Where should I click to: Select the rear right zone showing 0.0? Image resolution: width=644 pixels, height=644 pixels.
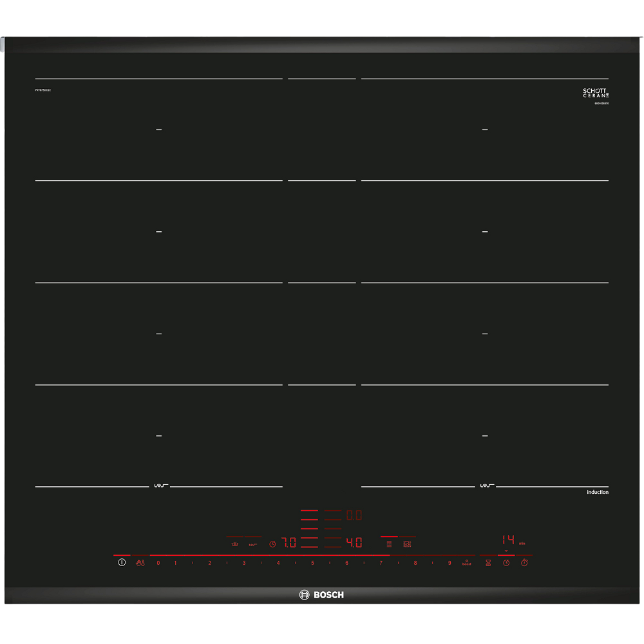(354, 515)
